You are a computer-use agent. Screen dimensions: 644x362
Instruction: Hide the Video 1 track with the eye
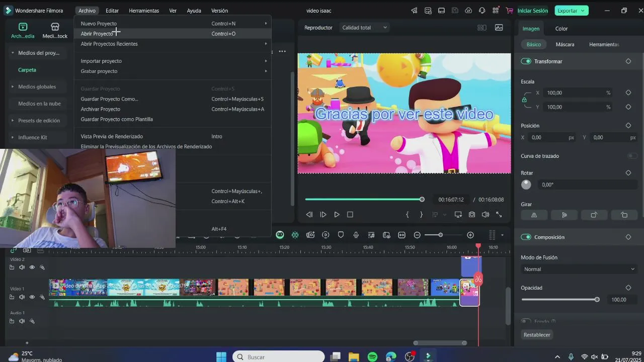(32, 297)
